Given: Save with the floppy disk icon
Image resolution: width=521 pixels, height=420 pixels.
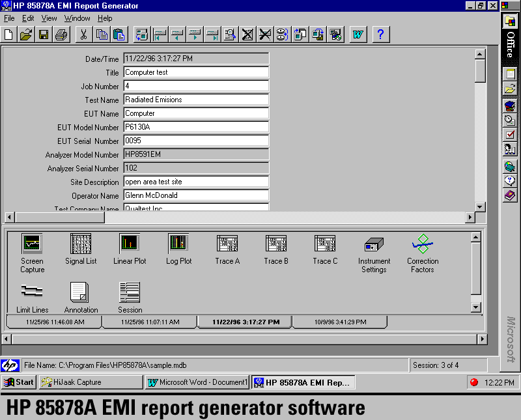Looking at the screenshot, I should (x=44, y=35).
